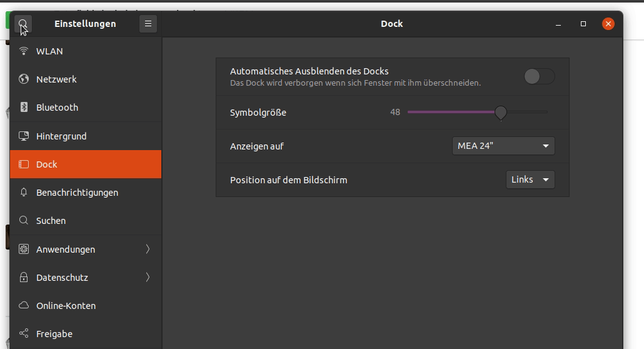Open Online-Konten settings

tap(86, 306)
